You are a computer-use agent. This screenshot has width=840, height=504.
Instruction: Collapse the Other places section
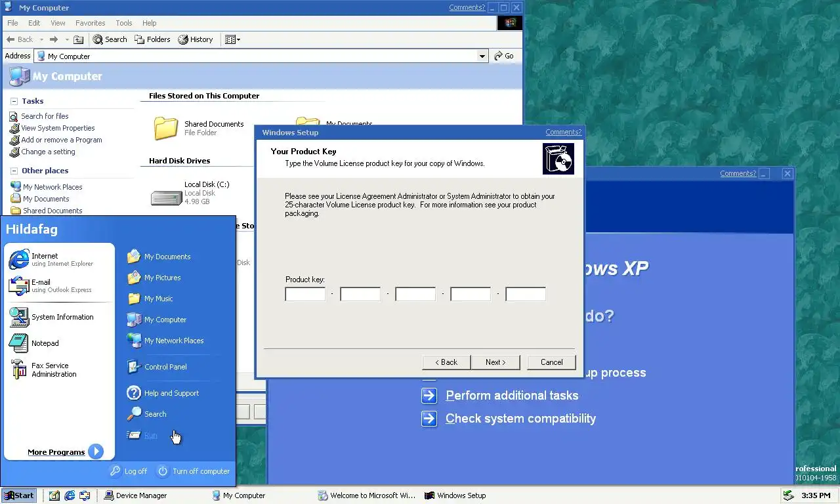[x=14, y=171]
